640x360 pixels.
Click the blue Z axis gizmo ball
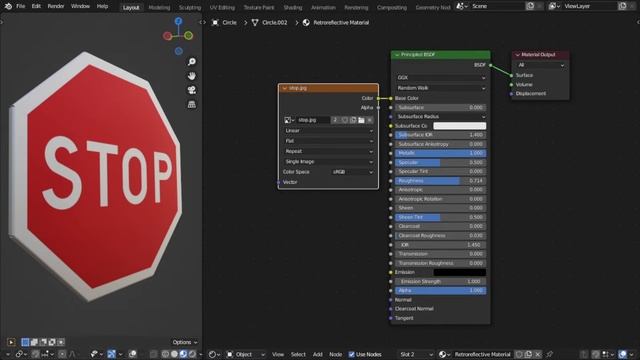tap(178, 21)
